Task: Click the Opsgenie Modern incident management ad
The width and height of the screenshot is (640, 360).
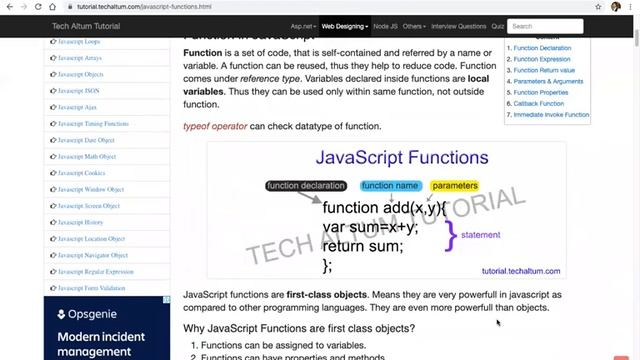Action: coord(107,328)
